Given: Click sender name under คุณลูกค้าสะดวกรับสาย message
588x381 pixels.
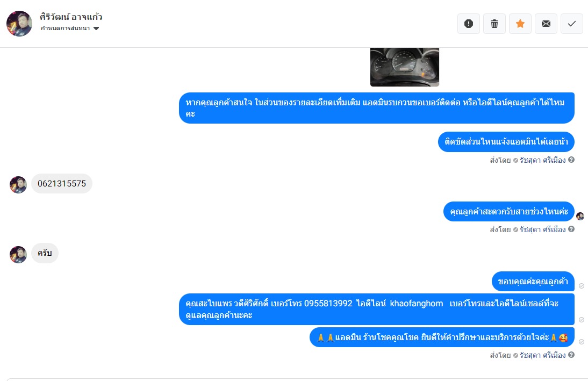Looking at the screenshot, I should point(542,229).
